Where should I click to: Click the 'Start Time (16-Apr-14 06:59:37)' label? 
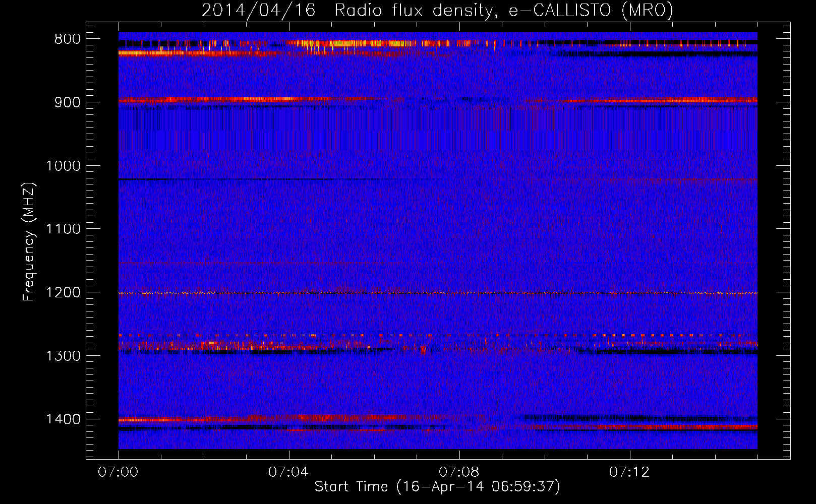437,487
